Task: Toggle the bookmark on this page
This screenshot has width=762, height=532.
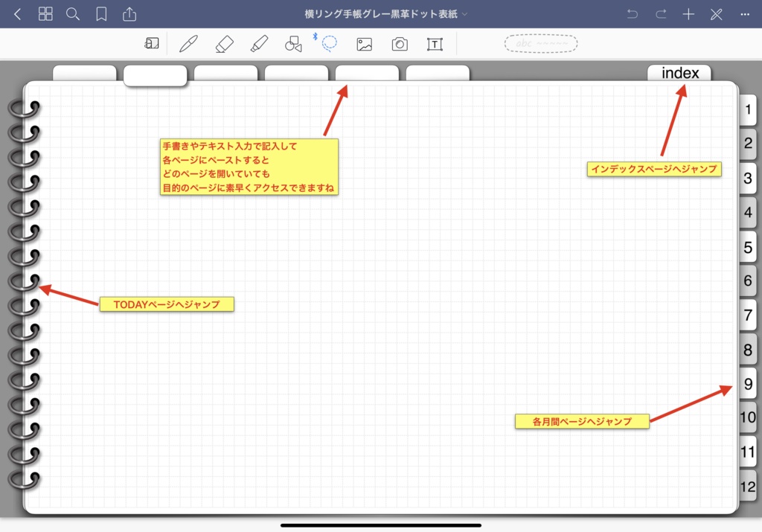Action: (103, 13)
